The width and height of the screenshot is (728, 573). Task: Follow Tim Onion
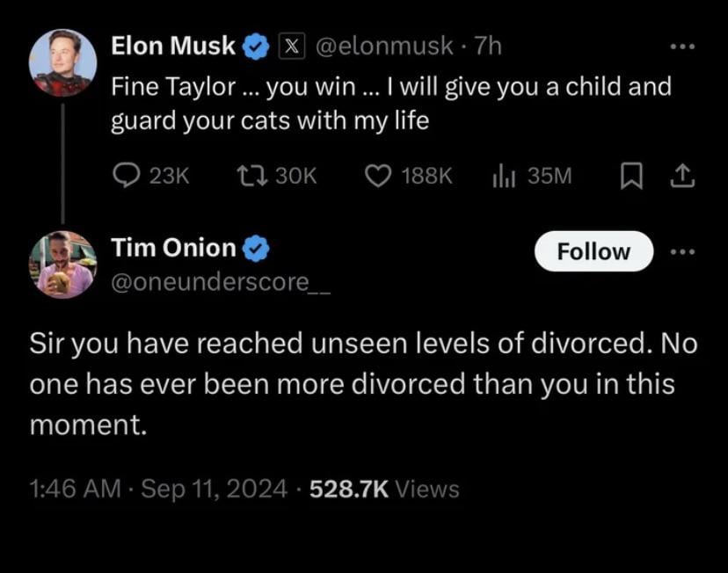point(593,251)
